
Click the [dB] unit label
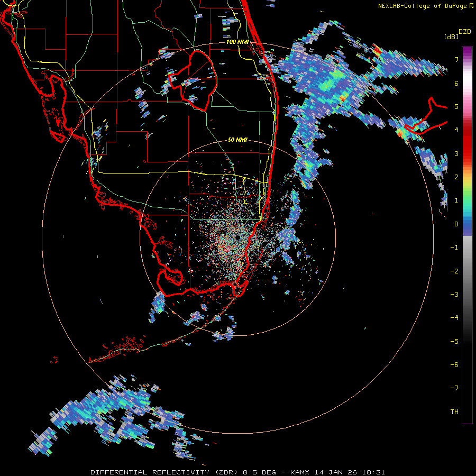[451, 36]
